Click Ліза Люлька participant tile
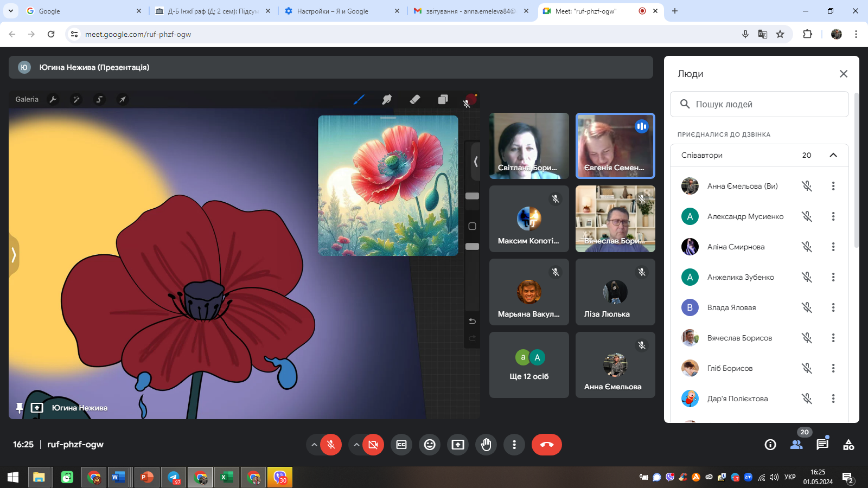This screenshot has width=868, height=488. pyautogui.click(x=615, y=292)
